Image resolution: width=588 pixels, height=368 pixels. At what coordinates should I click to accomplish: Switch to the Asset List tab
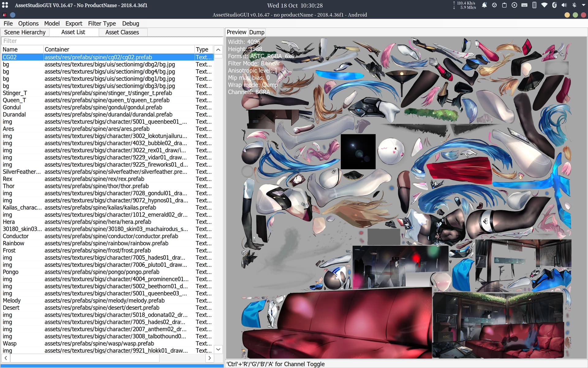73,32
